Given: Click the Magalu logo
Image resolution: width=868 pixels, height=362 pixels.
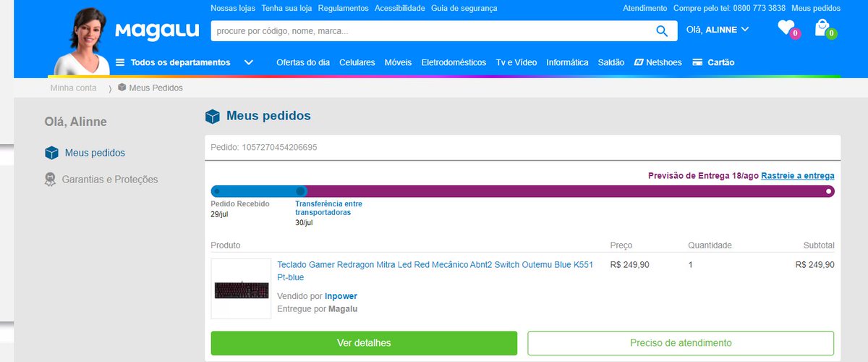Looking at the screenshot, I should pyautogui.click(x=157, y=30).
